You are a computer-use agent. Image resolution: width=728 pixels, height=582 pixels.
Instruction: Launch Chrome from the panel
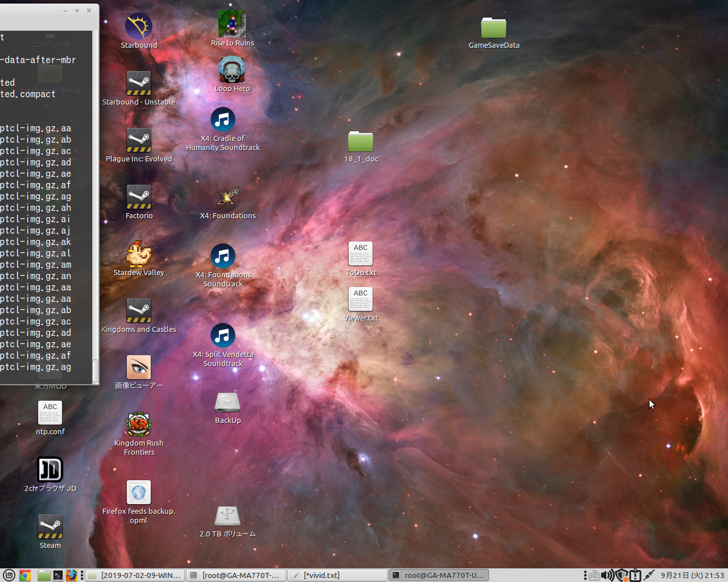tap(24, 575)
